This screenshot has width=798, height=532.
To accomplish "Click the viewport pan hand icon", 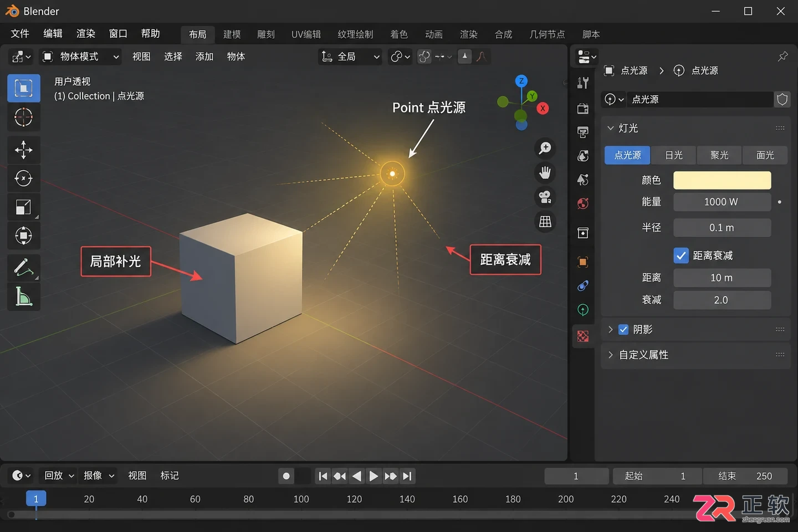I will pos(545,172).
